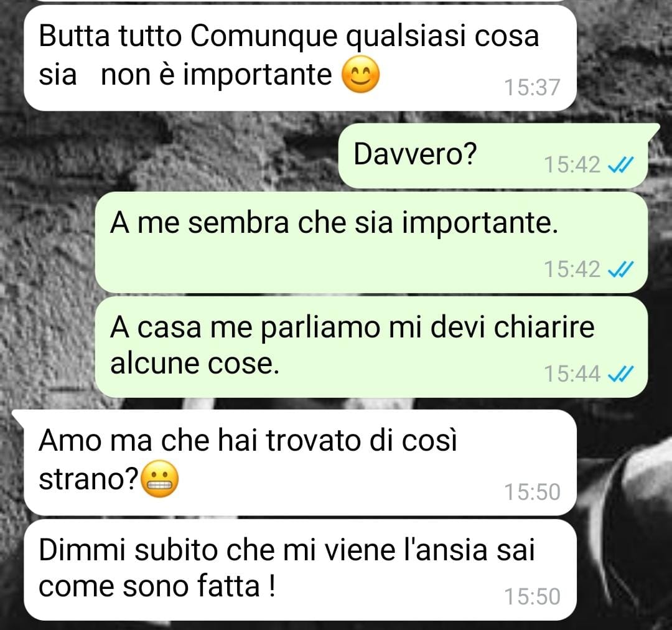Tap the 15:37 timestamp
Screen dimensions: 672x630
point(532,88)
